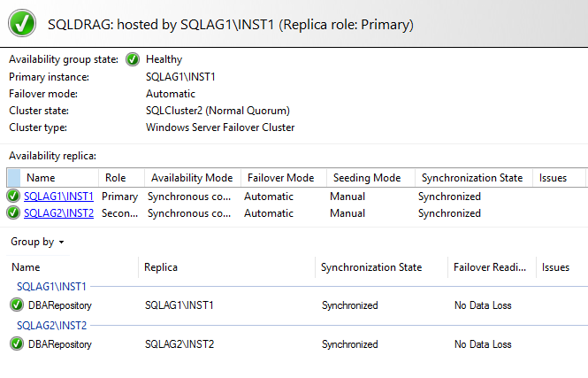
Task: Sort replicas by Availability Mode column
Action: 191,178
